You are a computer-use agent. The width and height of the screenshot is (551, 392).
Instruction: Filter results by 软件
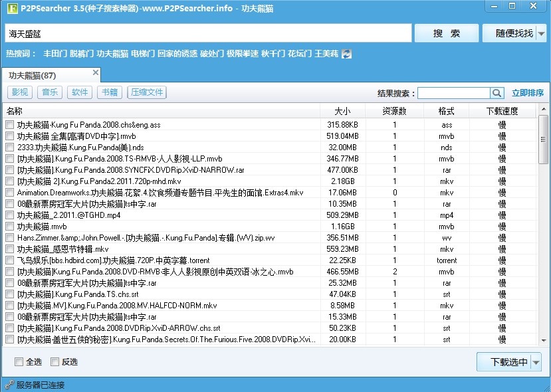coord(80,92)
